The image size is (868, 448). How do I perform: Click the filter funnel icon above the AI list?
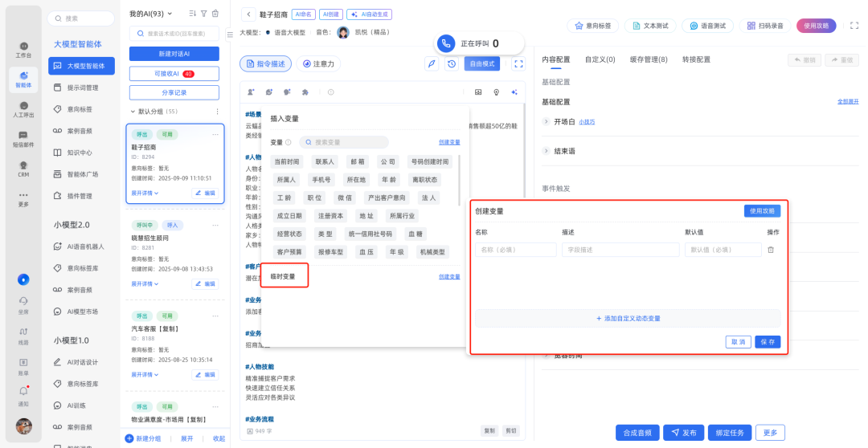tap(204, 14)
